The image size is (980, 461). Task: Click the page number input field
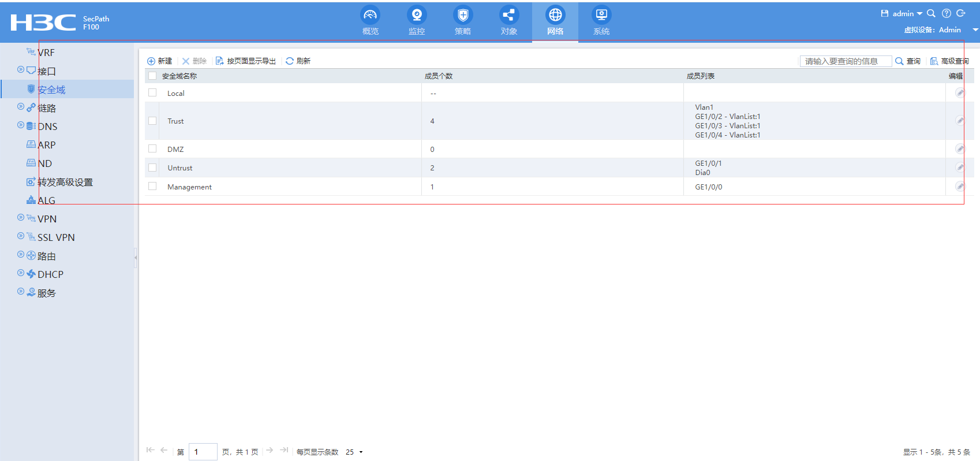point(203,452)
